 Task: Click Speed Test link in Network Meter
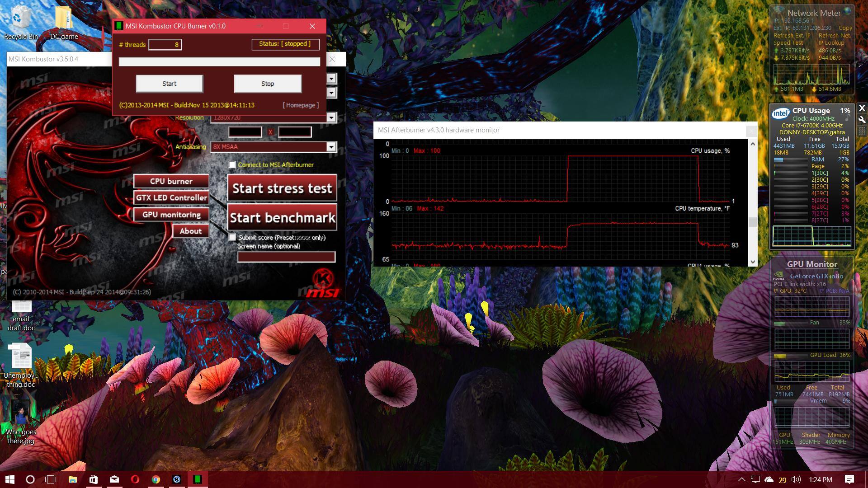(788, 43)
